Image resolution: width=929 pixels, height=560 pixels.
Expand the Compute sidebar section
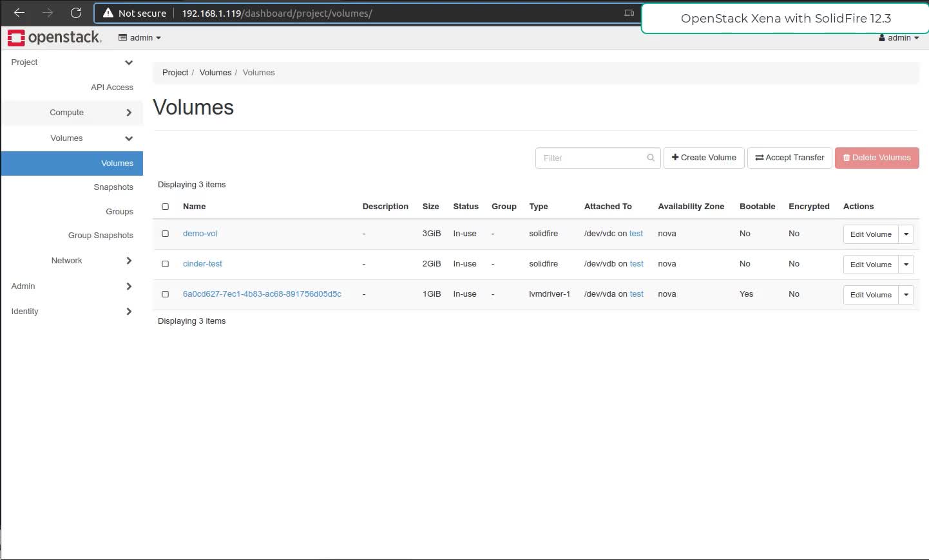[72, 113]
